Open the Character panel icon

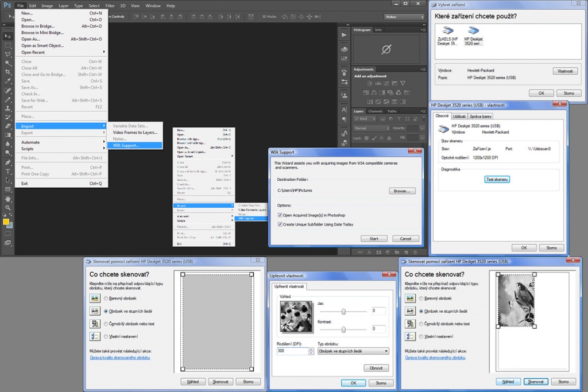[x=344, y=110]
